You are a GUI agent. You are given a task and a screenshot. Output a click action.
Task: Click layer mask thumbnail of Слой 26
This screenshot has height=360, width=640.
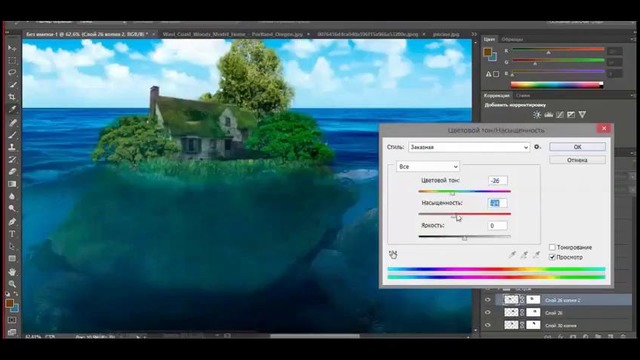[533, 313]
